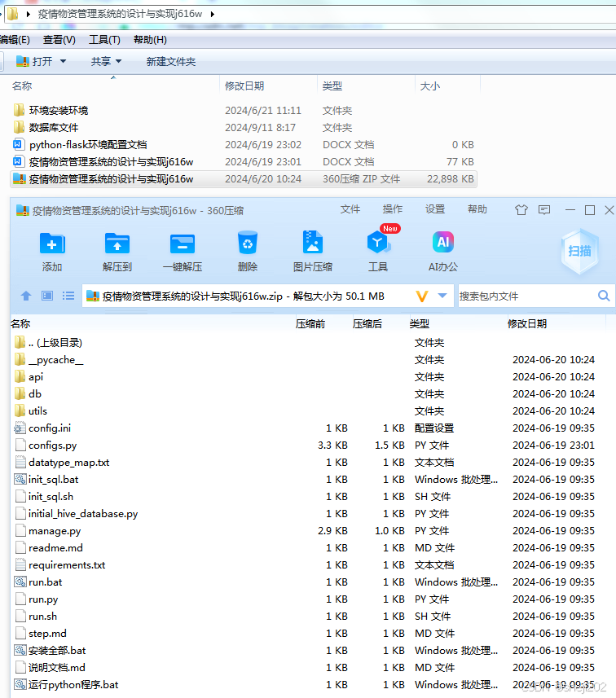Viewport: 616px width, 698px height.
Task: Open the feedback message icon in title bar
Action: (544, 209)
